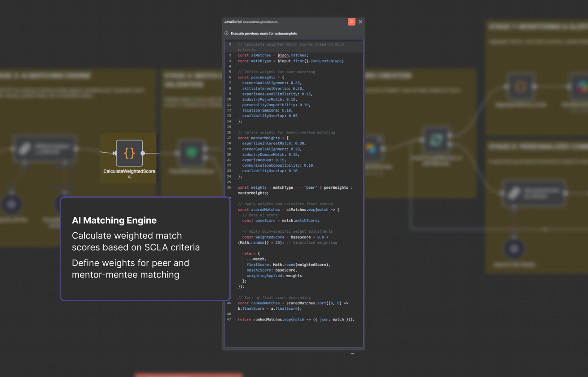Click 'expertiseInterestMatch: 0.30' line
588x377 pixels.
274,143
